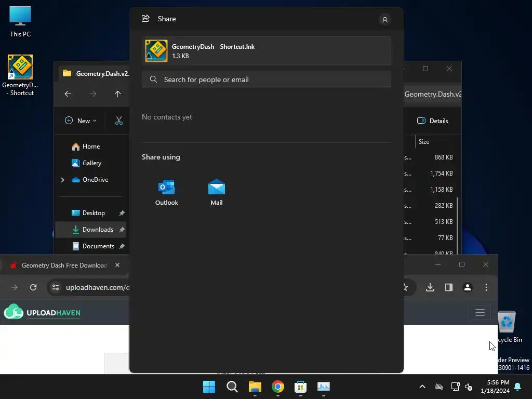Screen dimensions: 532x399
Task: Open UploadHaven hamburger menu
Action: click(x=480, y=312)
